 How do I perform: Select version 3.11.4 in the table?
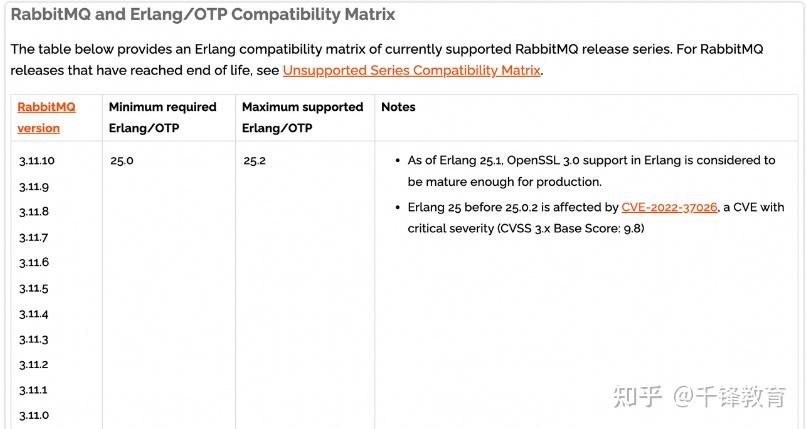tap(34, 314)
